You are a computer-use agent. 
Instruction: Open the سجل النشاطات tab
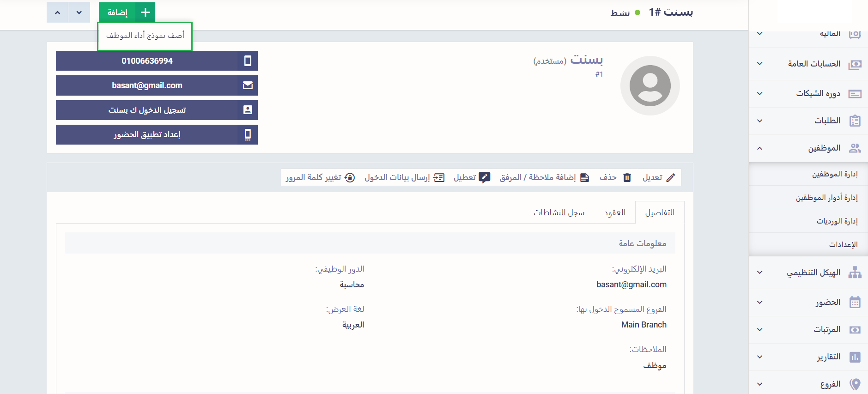(x=558, y=212)
